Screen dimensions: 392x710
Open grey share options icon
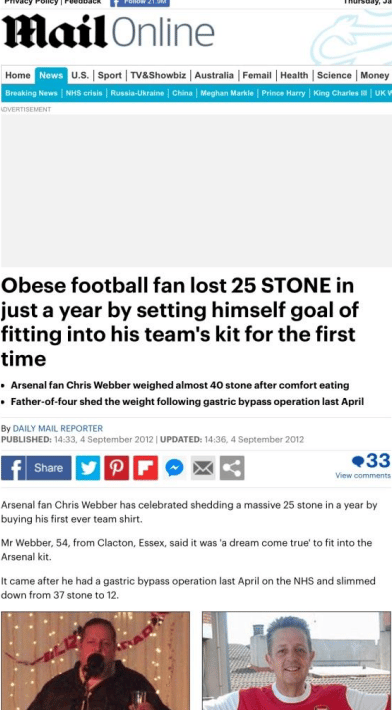tap(232, 468)
